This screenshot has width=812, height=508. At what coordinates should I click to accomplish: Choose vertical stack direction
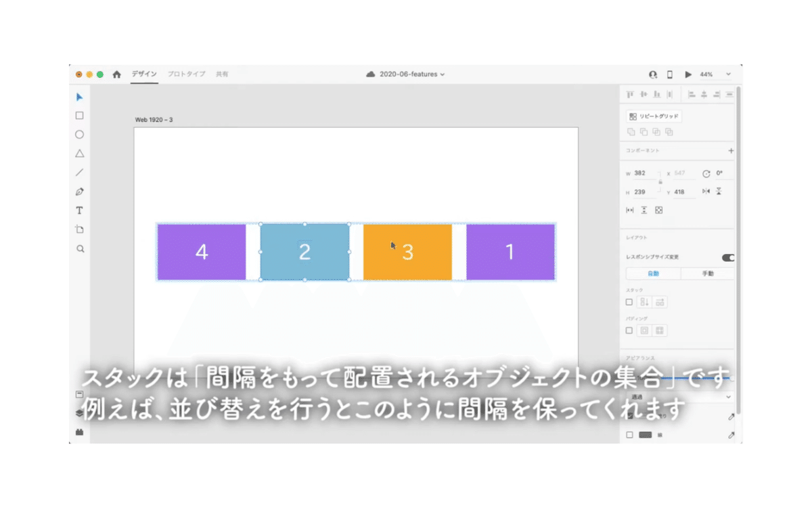click(x=645, y=302)
